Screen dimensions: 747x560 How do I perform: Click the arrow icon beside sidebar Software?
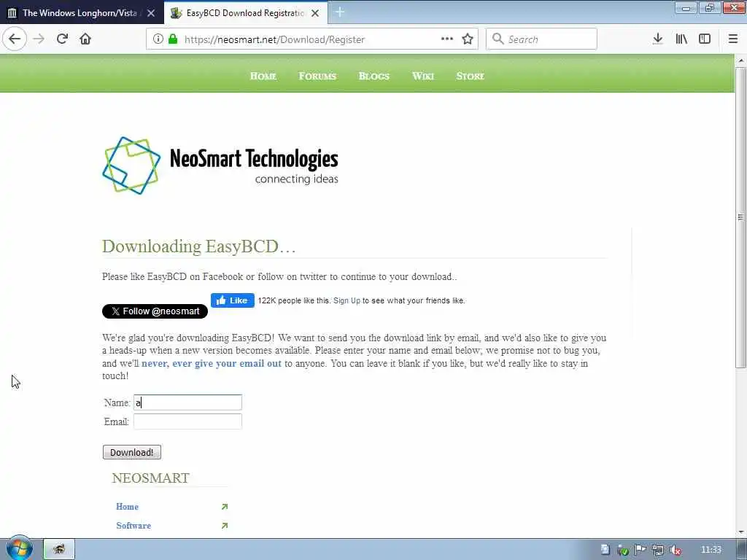point(225,526)
